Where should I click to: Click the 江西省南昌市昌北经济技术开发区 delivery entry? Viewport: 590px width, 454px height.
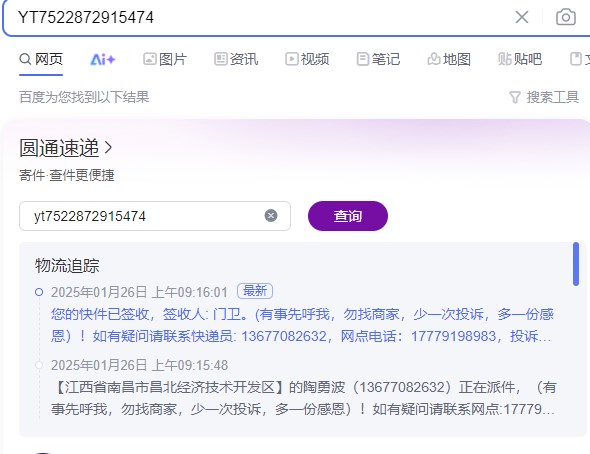[303, 398]
